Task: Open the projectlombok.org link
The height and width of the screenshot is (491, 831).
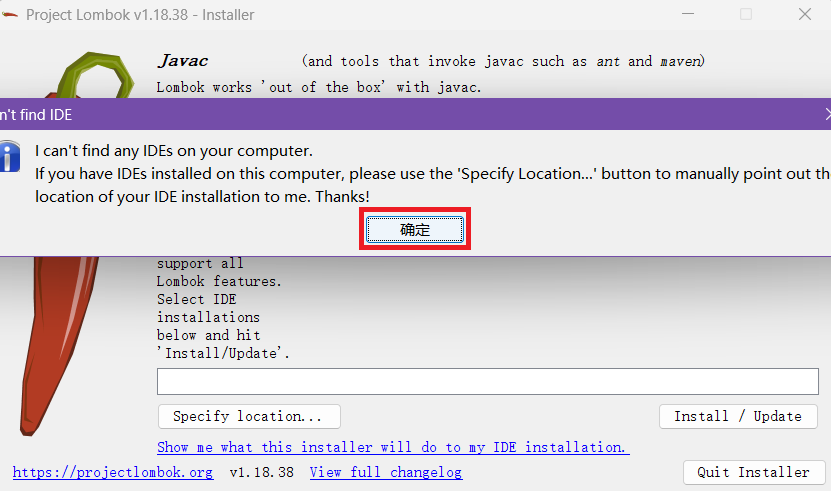Action: [113, 472]
